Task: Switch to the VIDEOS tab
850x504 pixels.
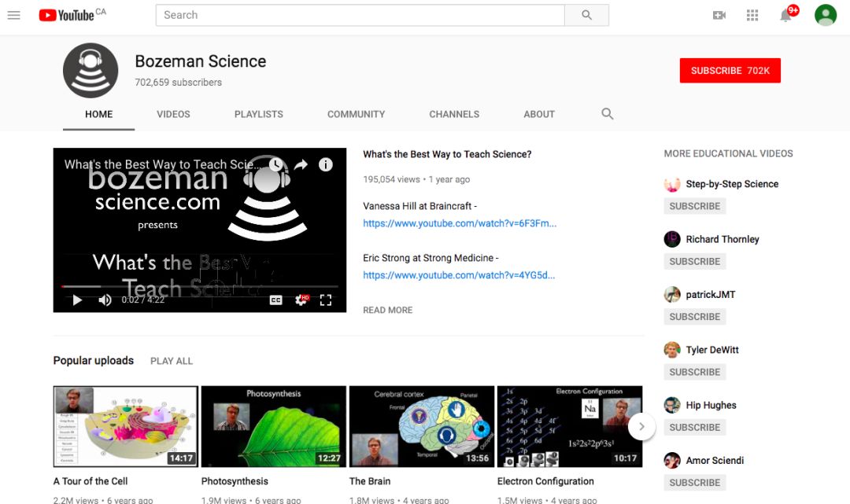Action: (x=173, y=114)
